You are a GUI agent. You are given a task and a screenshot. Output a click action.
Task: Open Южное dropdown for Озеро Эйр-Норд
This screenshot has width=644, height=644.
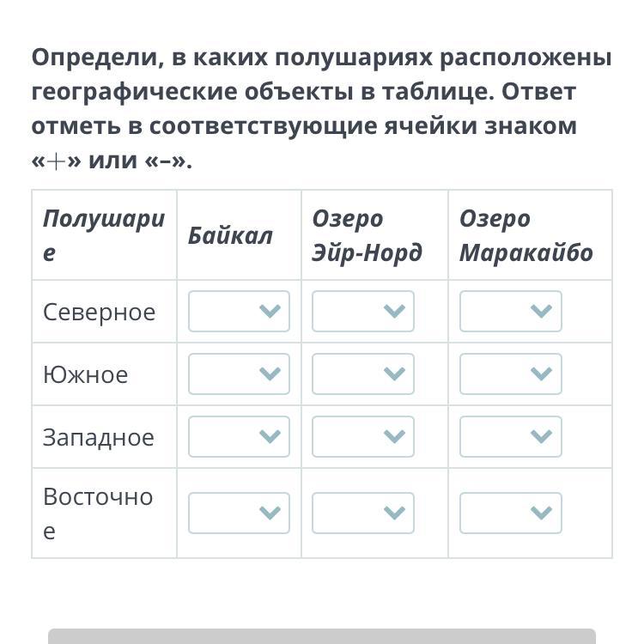(362, 374)
